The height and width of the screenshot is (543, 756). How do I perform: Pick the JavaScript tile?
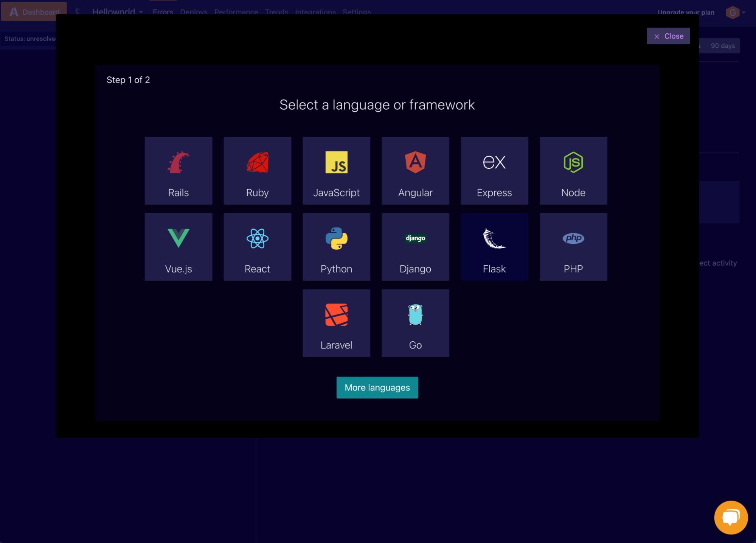click(336, 171)
